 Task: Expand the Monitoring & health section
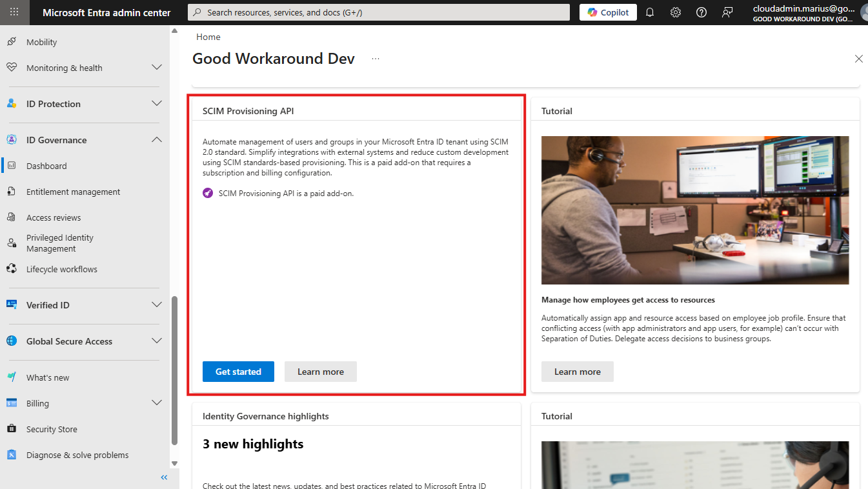[x=156, y=68]
